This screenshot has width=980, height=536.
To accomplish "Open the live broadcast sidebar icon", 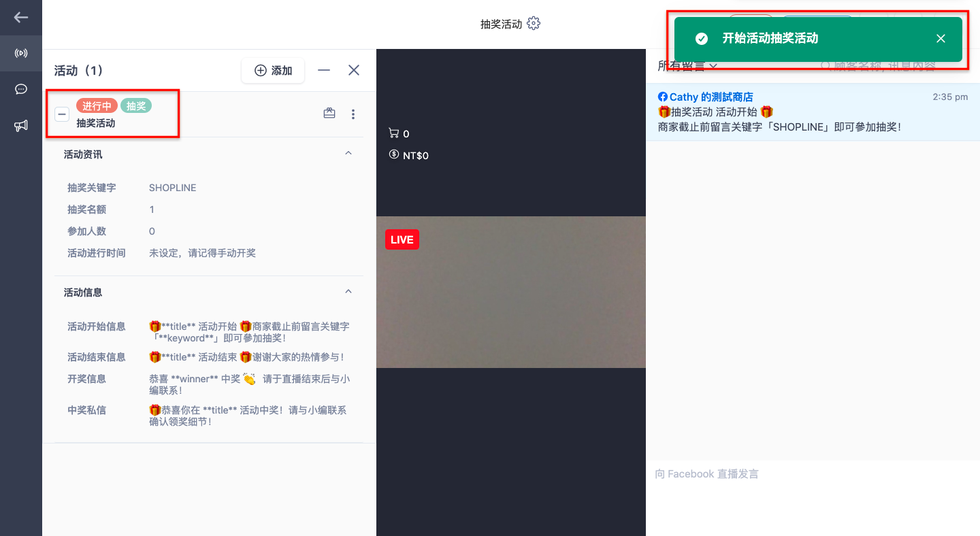I will [21, 53].
